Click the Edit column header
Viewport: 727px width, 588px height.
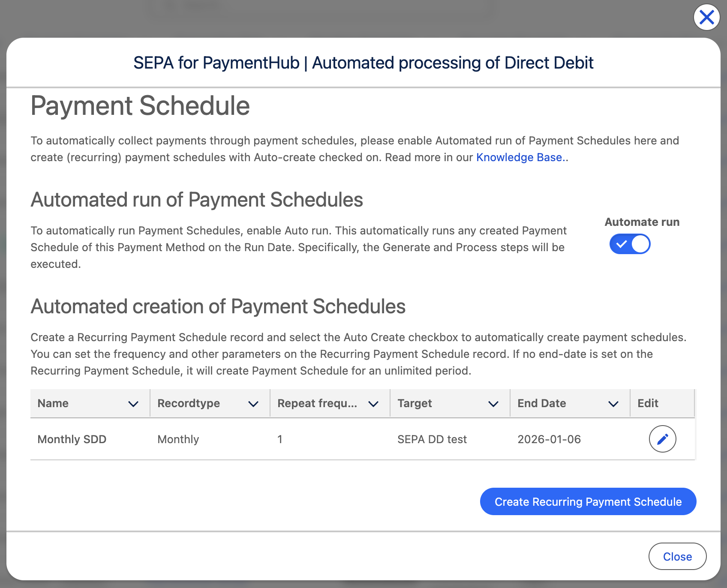tap(647, 403)
